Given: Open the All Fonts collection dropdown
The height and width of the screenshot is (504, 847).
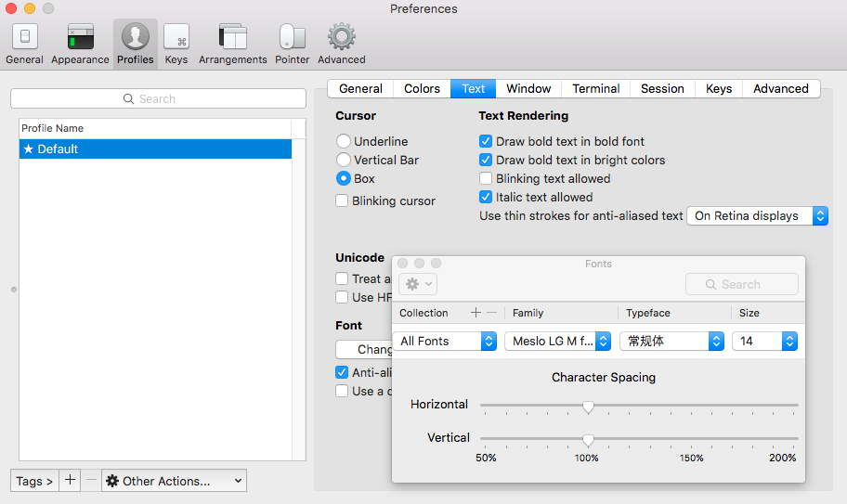Looking at the screenshot, I should coord(445,341).
